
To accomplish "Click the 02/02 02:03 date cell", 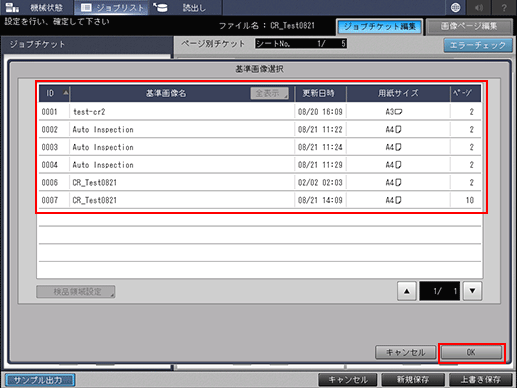I will 320,182.
